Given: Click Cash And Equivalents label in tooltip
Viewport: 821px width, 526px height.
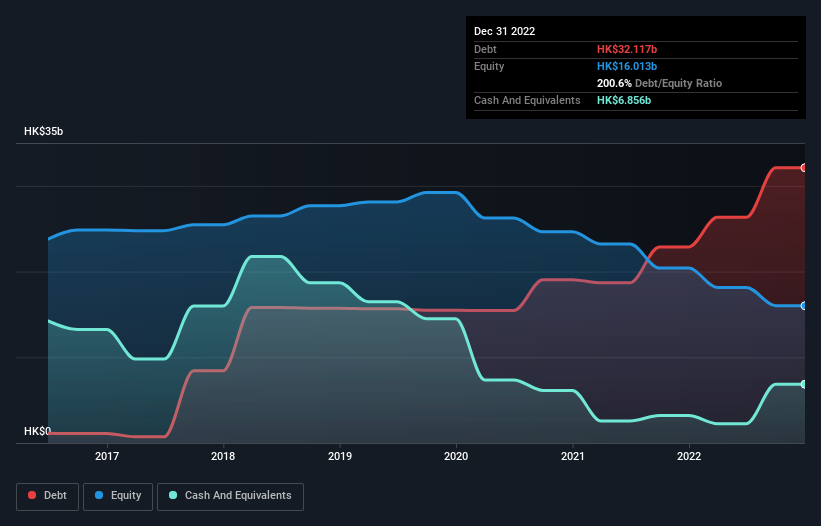Looking at the screenshot, I should (x=527, y=100).
